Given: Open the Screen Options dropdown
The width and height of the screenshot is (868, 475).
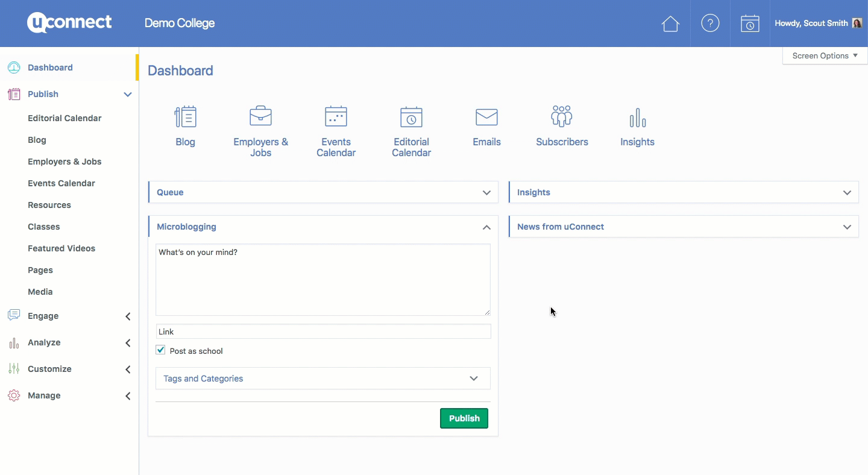Looking at the screenshot, I should [824, 55].
